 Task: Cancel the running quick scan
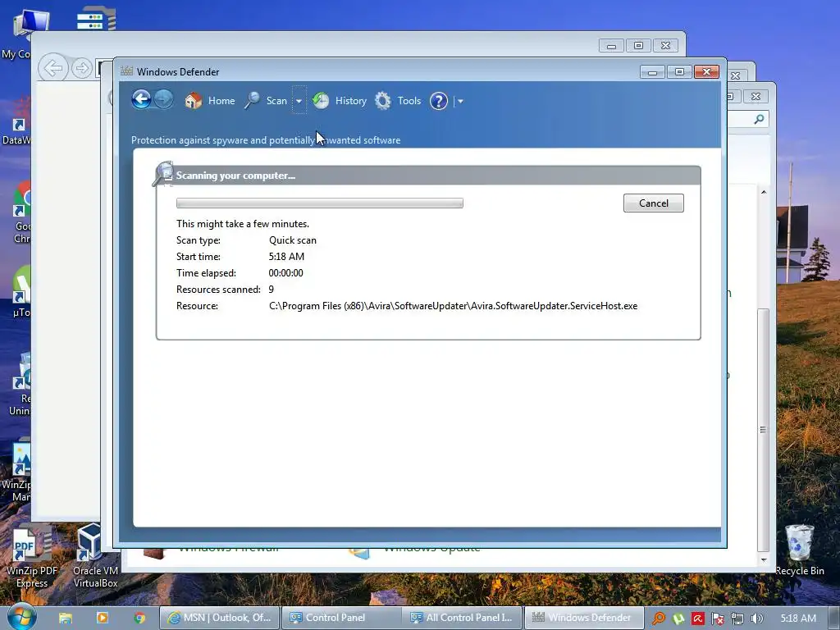click(654, 203)
